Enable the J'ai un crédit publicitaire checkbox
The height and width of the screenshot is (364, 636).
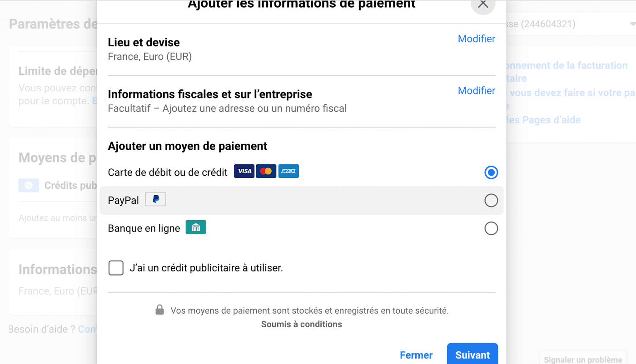(116, 268)
